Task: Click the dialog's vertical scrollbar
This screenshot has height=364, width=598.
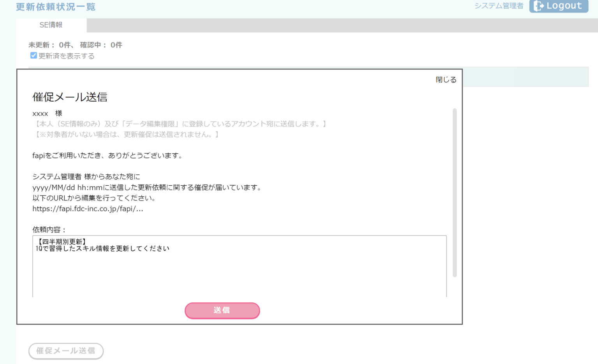Action: (x=454, y=193)
